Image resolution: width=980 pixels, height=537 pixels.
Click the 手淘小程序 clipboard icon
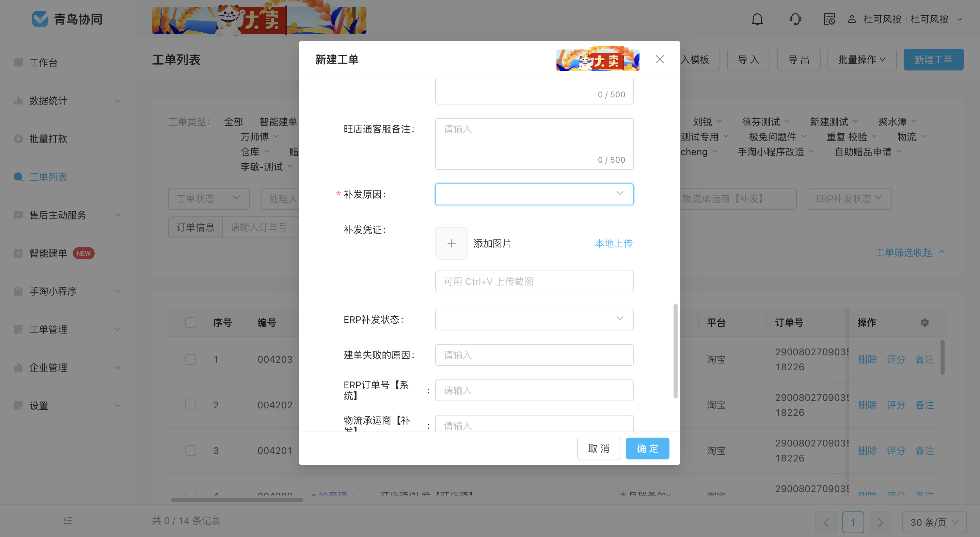[18, 291]
